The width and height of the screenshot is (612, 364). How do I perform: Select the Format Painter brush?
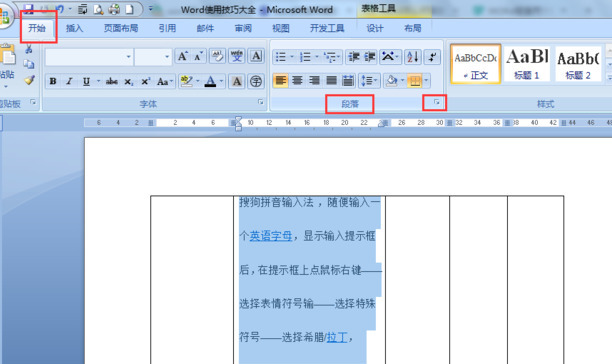29,80
